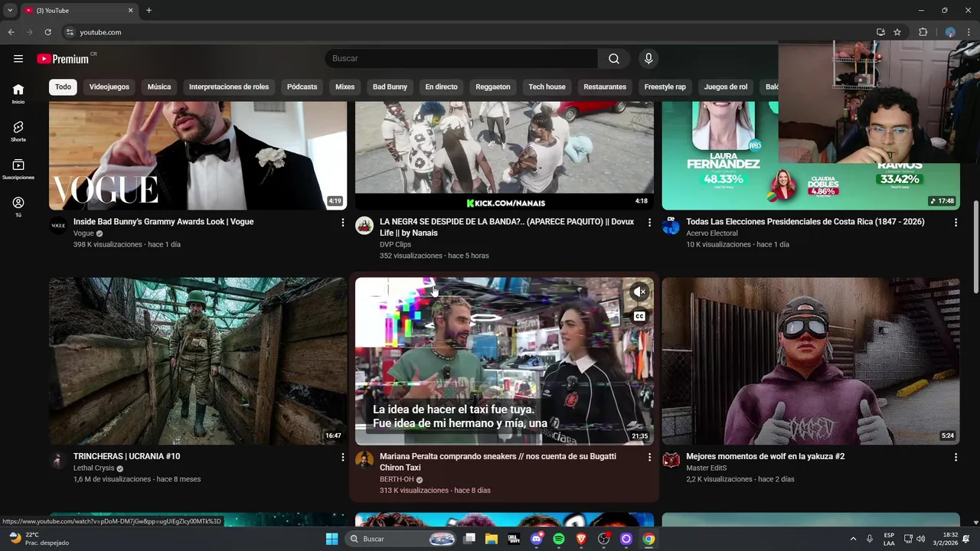The width and height of the screenshot is (980, 551).
Task: Show hidden system tray icons
Action: 853,539
